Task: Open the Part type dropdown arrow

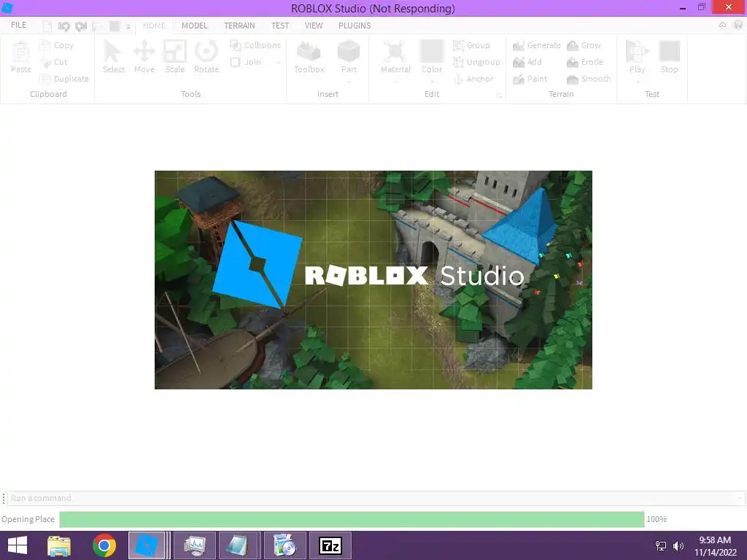Action: tap(349, 82)
